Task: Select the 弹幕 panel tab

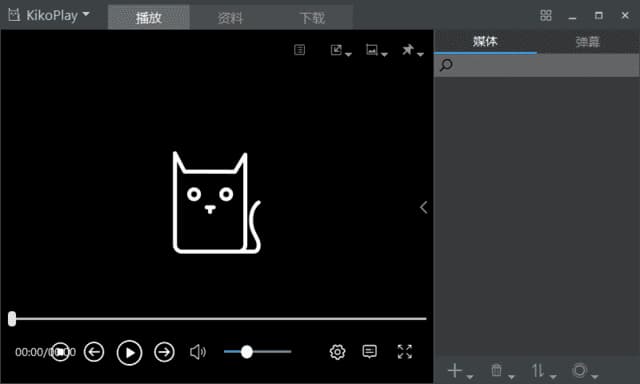Action: [x=588, y=41]
